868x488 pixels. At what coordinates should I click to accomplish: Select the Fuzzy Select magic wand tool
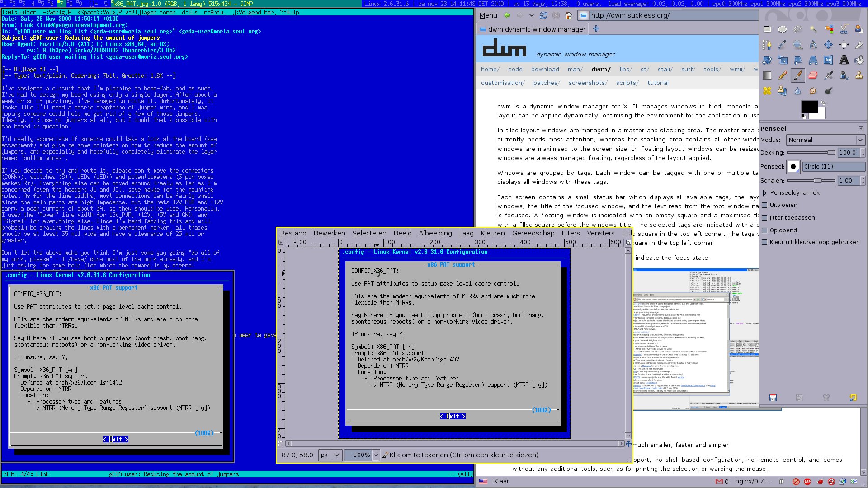coord(813,29)
